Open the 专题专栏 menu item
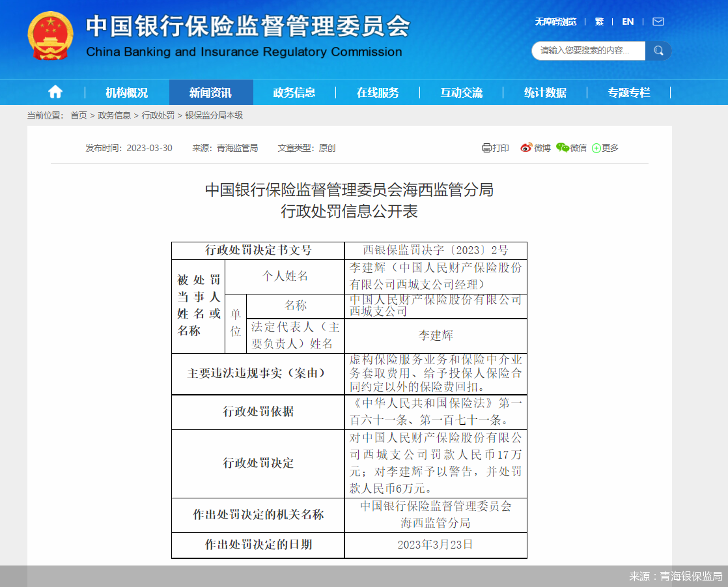The height and width of the screenshot is (587, 728). tap(628, 92)
